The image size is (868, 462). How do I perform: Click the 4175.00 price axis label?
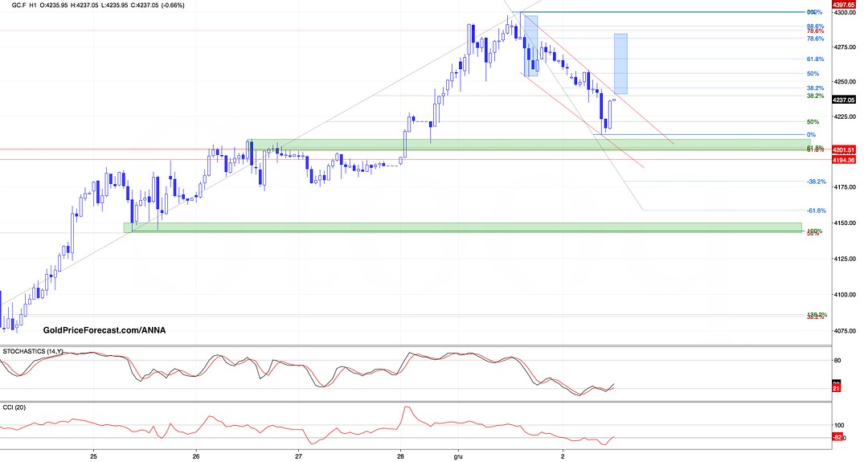(x=845, y=188)
